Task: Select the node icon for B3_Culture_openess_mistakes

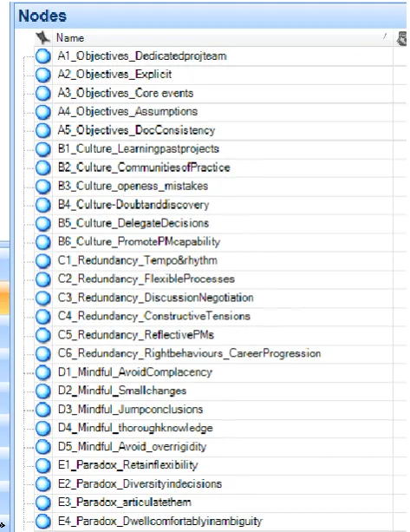Action: click(43, 186)
